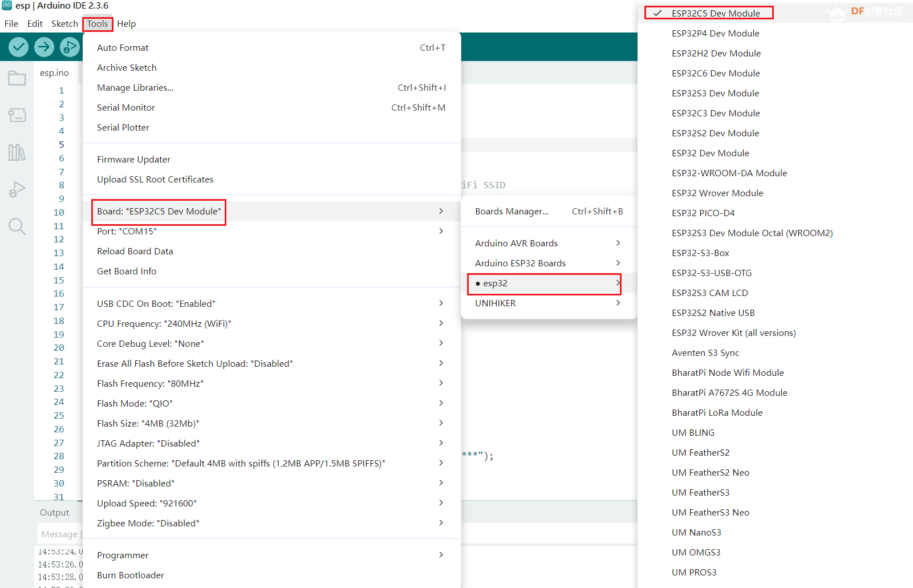Screen dimensions: 913x588
Task: Choose Archive Sketch
Action: coord(271,68)
